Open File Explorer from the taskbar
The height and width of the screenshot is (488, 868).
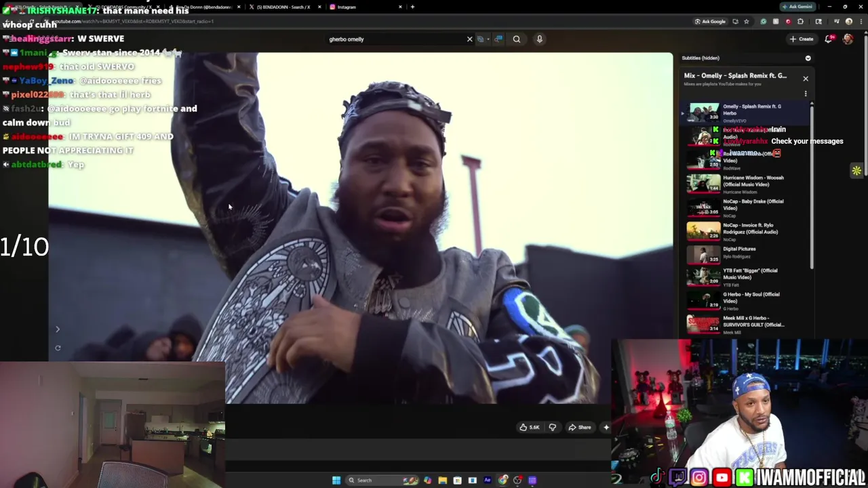[442, 481]
